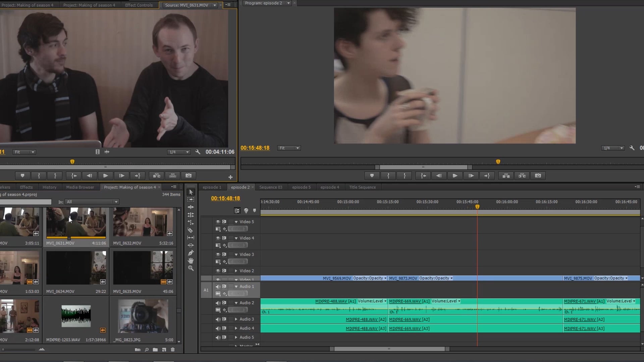Play the Program monitor sequence
The image size is (644, 362).
455,176
